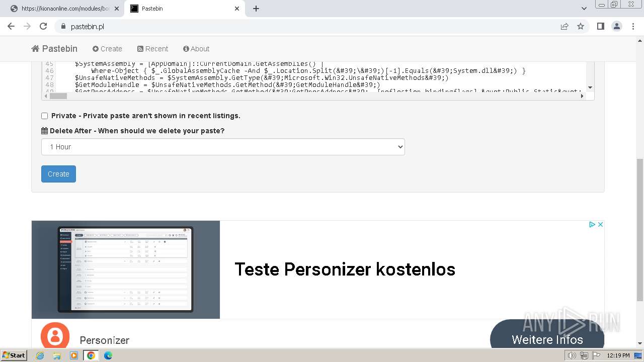
Task: Bookmark this tab with the star icon
Action: (x=581, y=26)
